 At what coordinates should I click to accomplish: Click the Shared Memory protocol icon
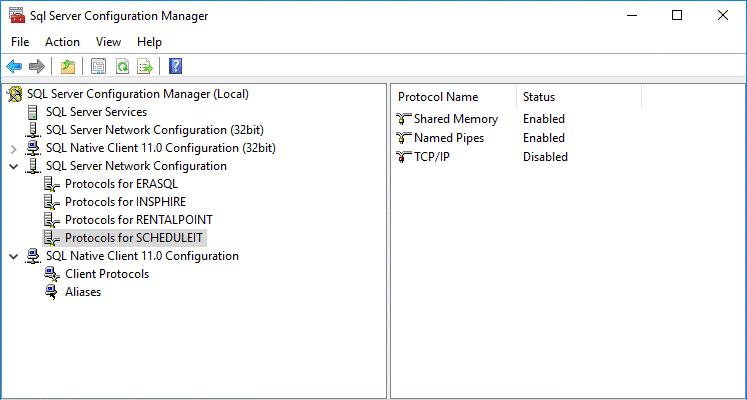404,119
